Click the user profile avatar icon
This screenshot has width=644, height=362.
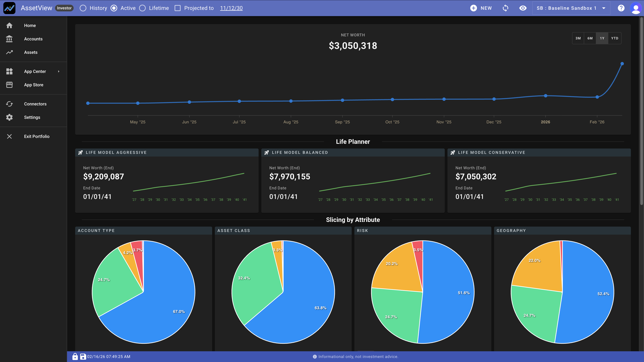click(x=635, y=8)
